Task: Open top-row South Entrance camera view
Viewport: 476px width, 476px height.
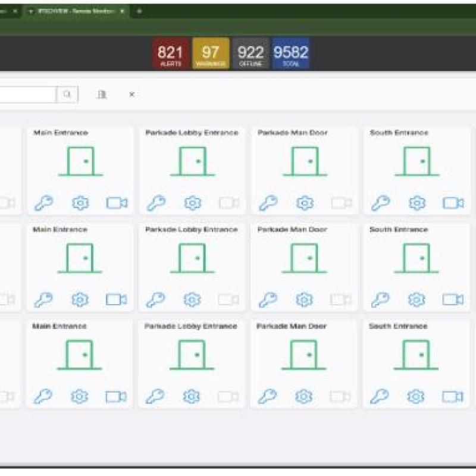Action: (453, 203)
